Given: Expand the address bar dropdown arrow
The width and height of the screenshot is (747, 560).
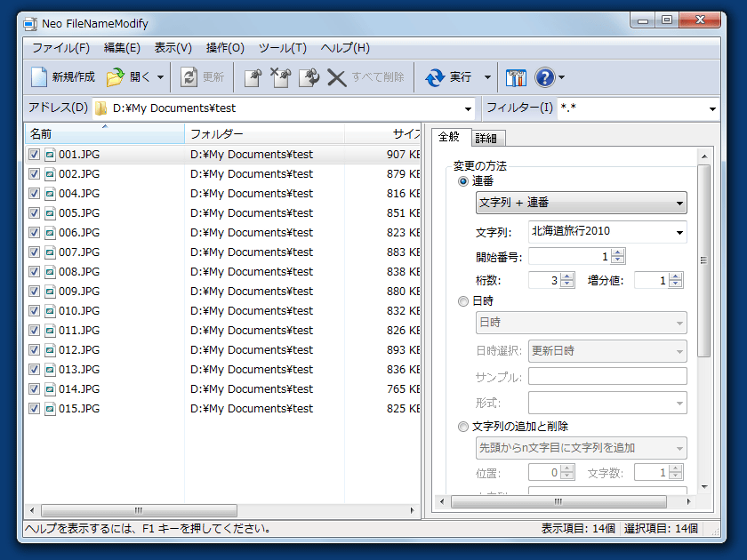Looking at the screenshot, I should tap(469, 109).
